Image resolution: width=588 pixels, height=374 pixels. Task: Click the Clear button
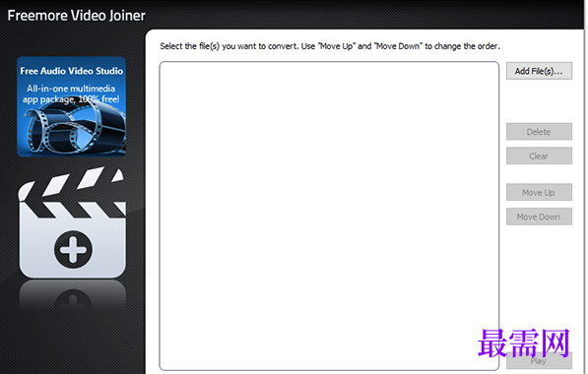[539, 156]
